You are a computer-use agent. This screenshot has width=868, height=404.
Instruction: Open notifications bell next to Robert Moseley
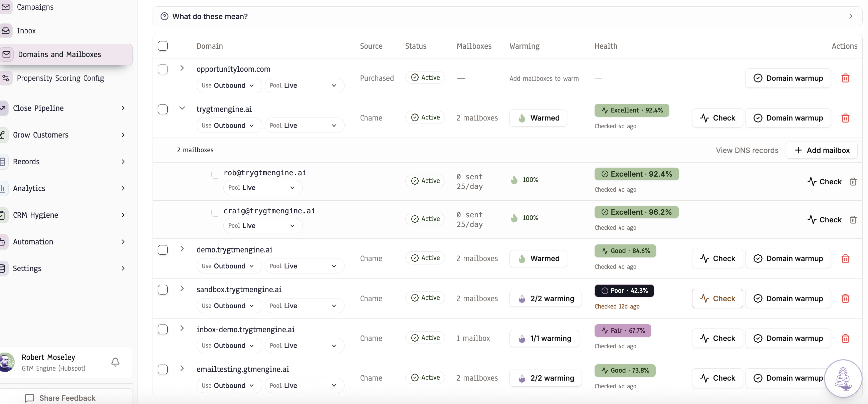click(x=115, y=362)
